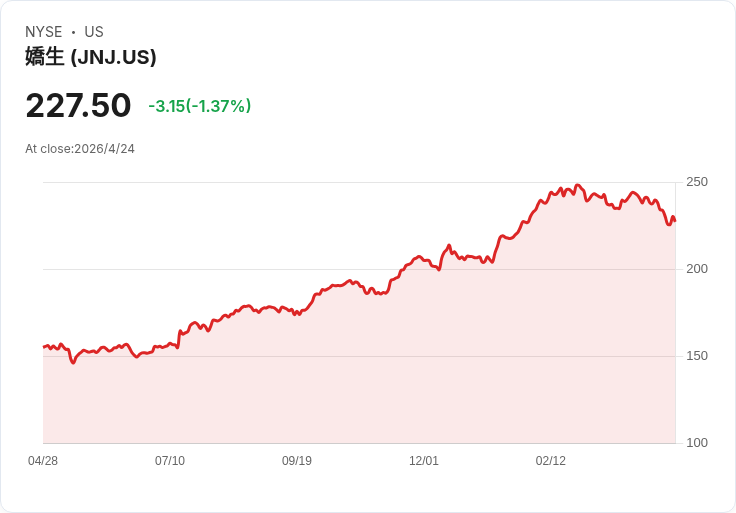Select the 200 y-axis label
Image resolution: width=736 pixels, height=513 pixels.
point(697,269)
